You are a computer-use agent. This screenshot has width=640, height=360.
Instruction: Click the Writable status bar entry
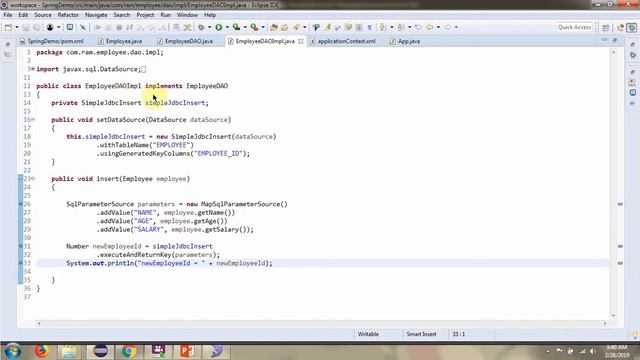click(x=368, y=334)
